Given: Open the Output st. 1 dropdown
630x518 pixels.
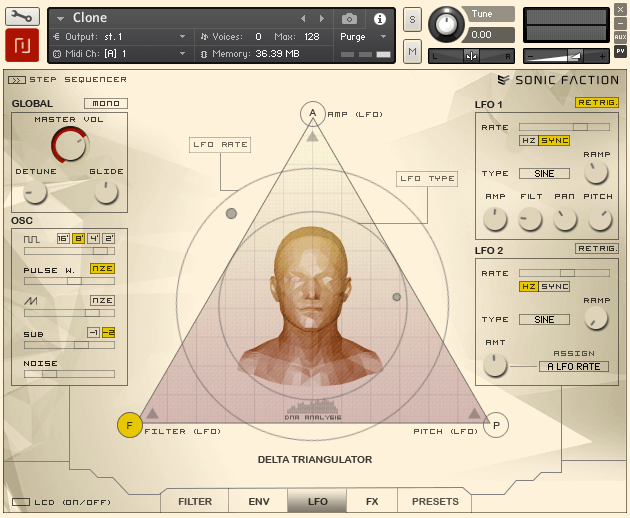Looking at the screenshot, I should point(182,37).
